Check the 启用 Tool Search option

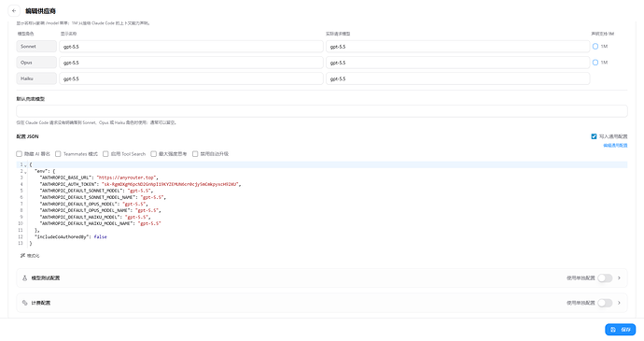[105, 154]
